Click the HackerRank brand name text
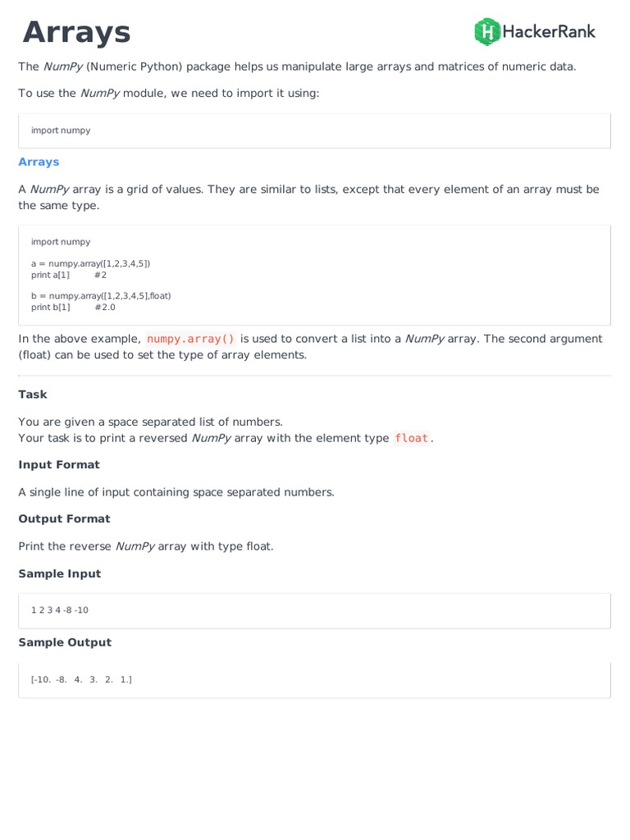 point(548,32)
